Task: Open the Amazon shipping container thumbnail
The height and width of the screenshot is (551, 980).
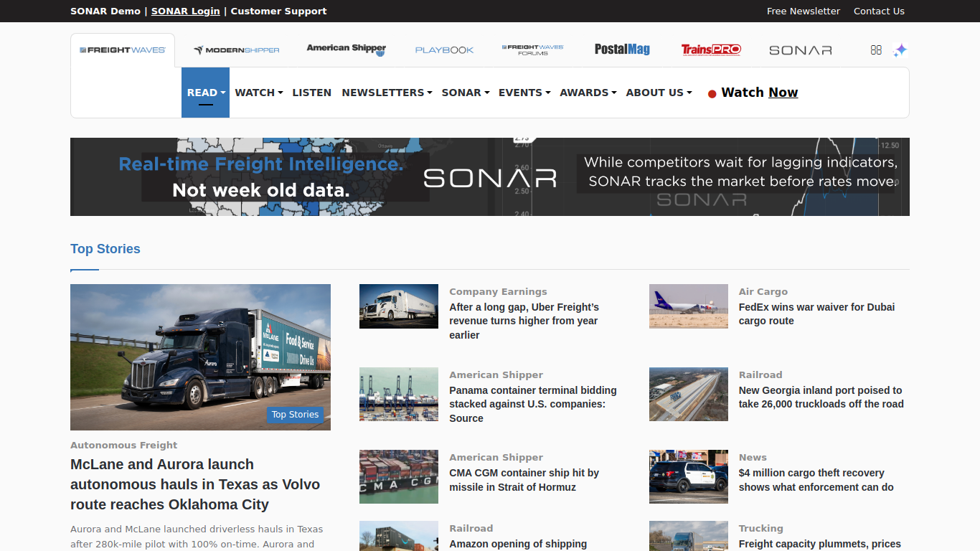Action: coord(399,536)
